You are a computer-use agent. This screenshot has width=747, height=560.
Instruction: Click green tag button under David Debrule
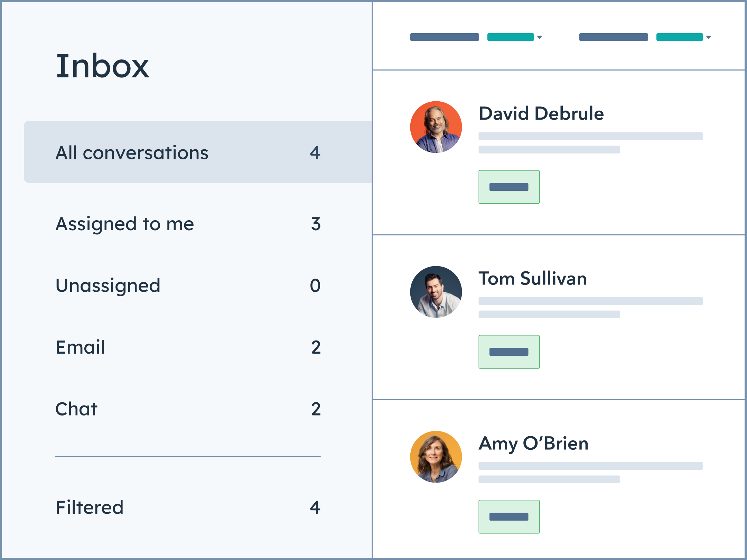tap(509, 187)
